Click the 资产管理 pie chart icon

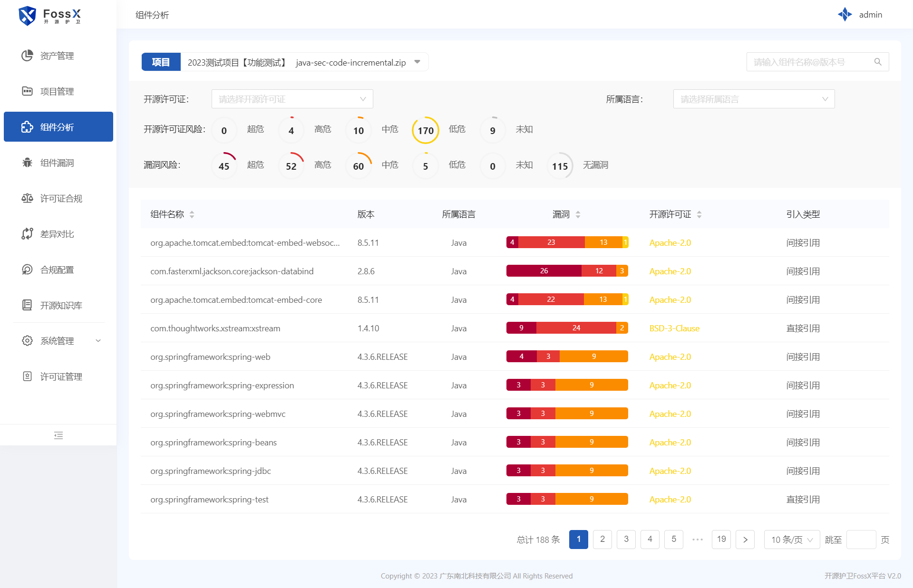click(x=27, y=56)
